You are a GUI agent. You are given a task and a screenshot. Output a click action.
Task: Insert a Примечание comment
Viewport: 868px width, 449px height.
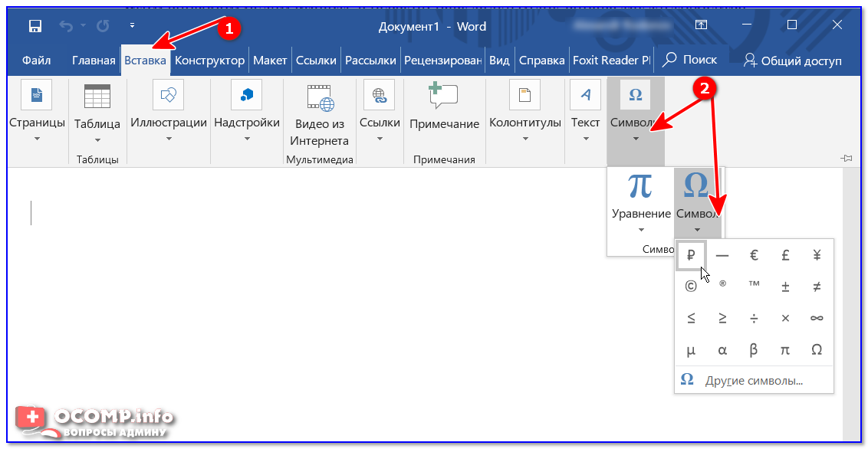click(x=444, y=107)
